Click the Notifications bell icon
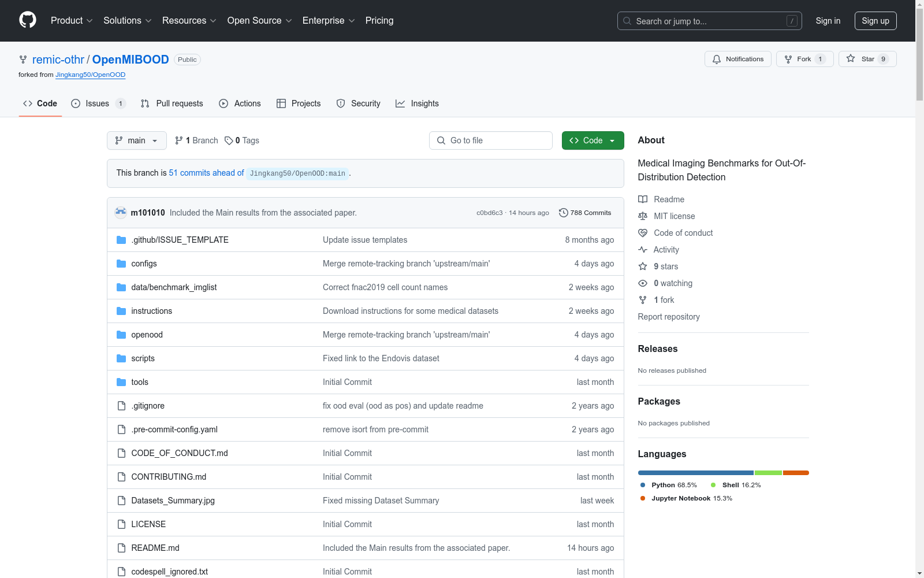 [717, 59]
